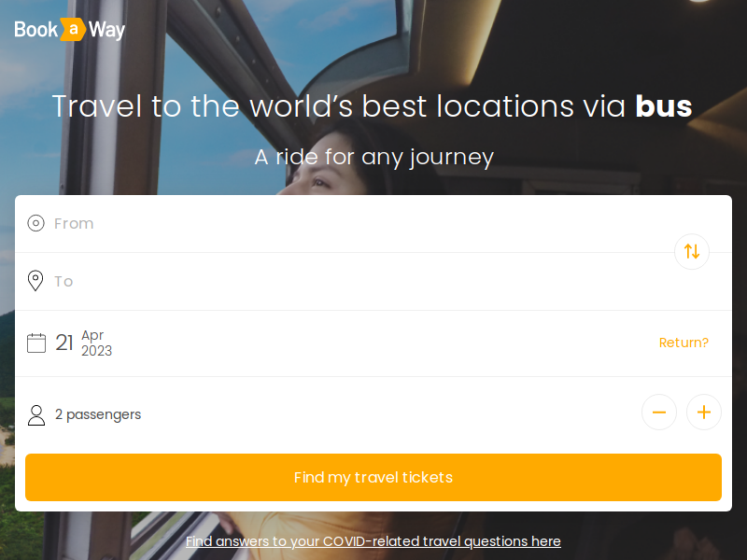747x560 pixels.
Task: Click the Apr 2023 month text
Action: coord(96,343)
